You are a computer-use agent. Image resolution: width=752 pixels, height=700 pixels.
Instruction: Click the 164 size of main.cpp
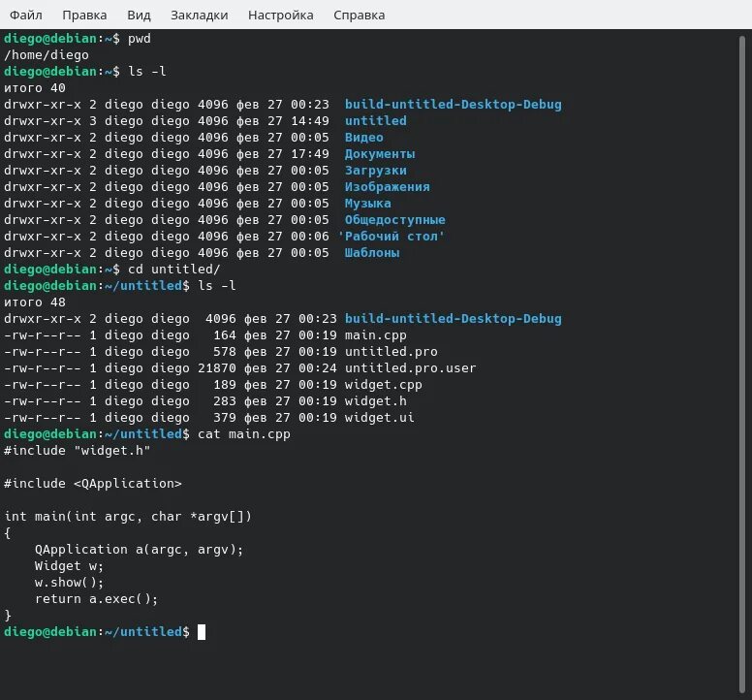pyautogui.click(x=225, y=334)
